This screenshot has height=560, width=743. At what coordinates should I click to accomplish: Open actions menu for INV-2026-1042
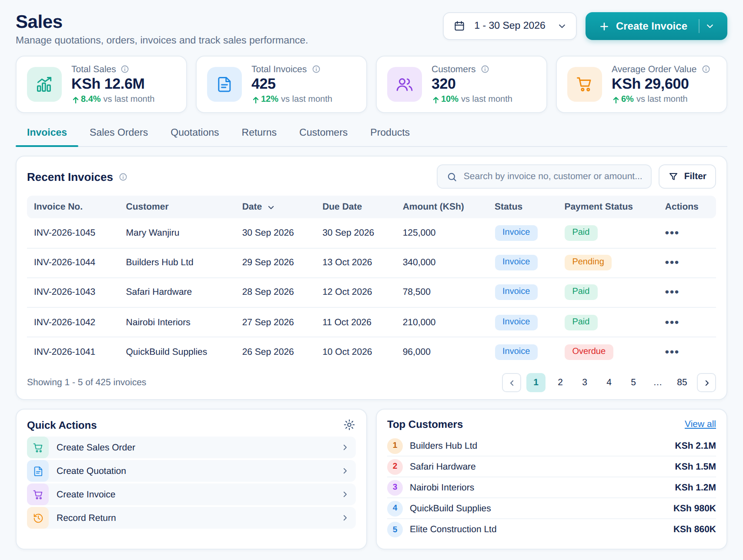(672, 322)
